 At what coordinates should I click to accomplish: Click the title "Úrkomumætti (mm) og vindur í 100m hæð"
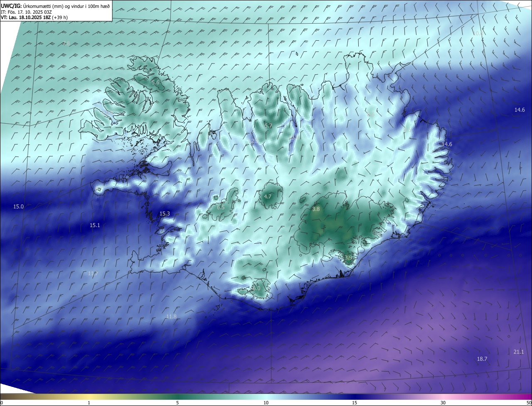66,6
